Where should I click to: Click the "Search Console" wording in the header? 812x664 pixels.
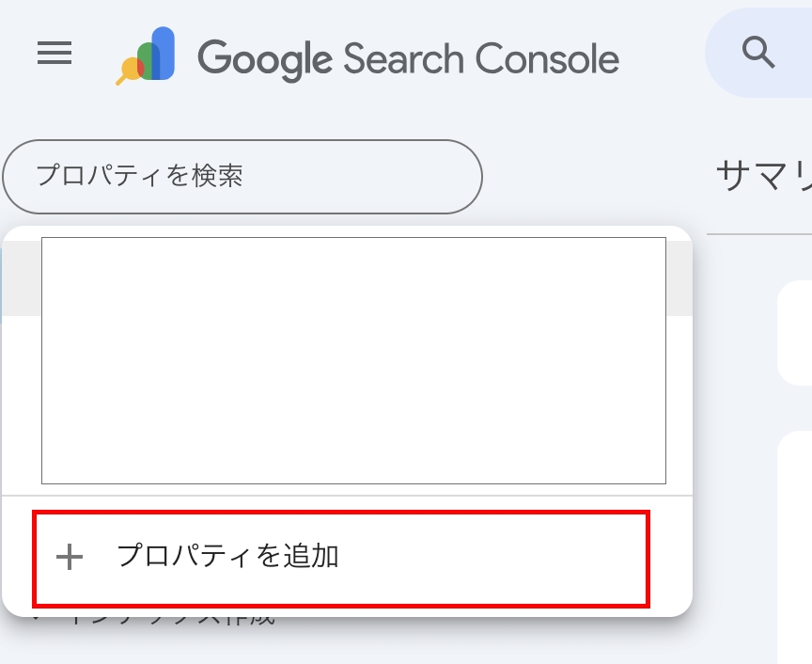coord(480,58)
